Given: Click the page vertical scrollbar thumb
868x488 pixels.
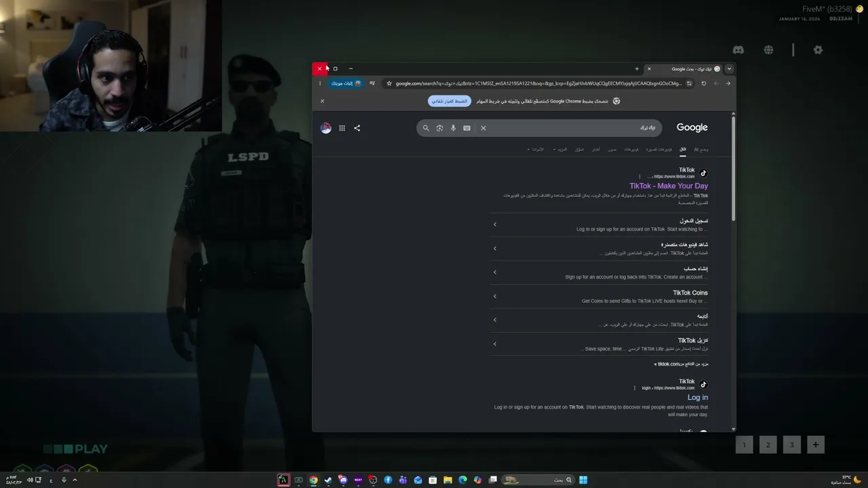Looking at the screenshot, I should pos(733,169).
